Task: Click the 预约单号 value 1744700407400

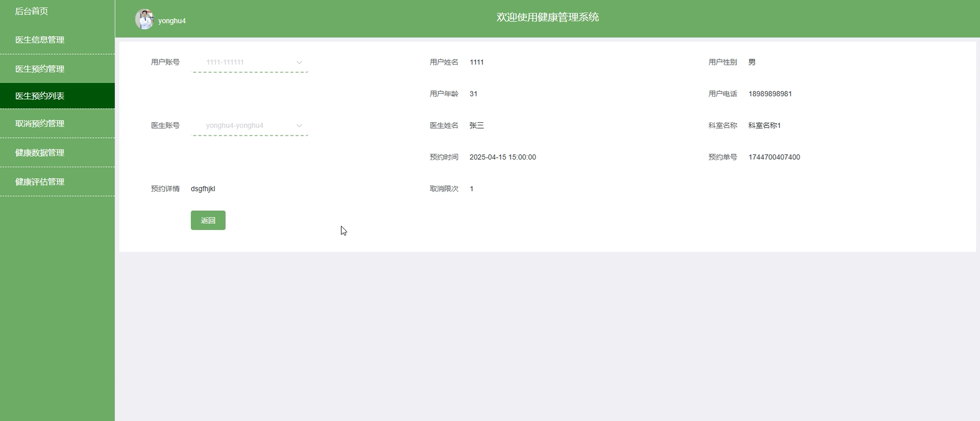Action: point(774,157)
